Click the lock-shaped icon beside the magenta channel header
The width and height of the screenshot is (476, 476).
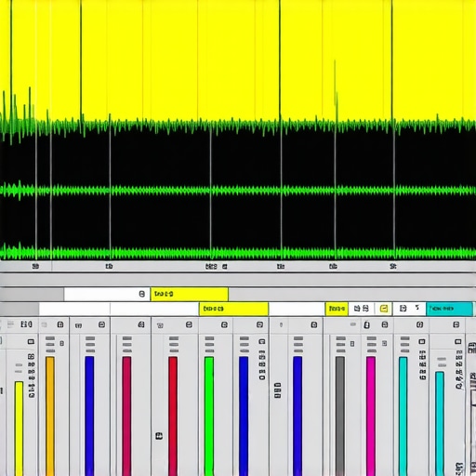[x=366, y=324]
